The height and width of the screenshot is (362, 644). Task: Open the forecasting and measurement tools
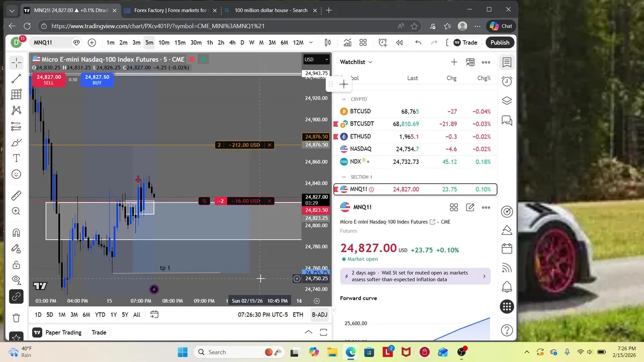[16, 126]
